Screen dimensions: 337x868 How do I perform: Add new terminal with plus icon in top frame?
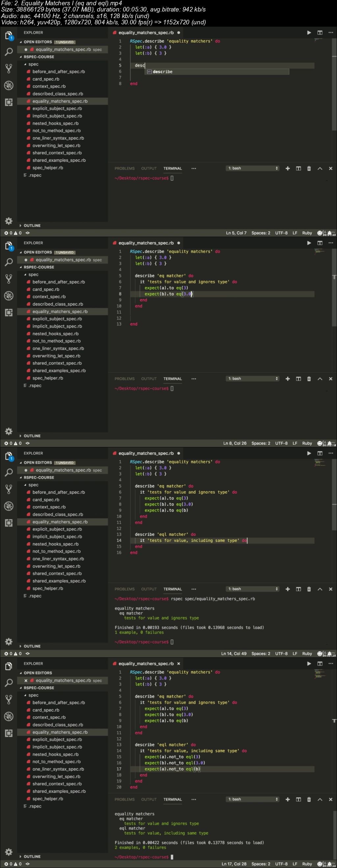coord(287,169)
